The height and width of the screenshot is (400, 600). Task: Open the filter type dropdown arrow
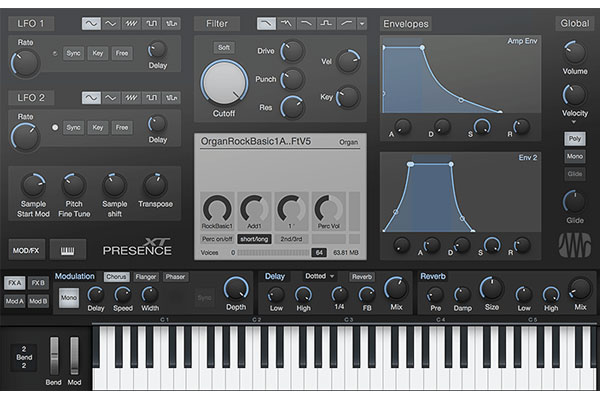tap(362, 24)
